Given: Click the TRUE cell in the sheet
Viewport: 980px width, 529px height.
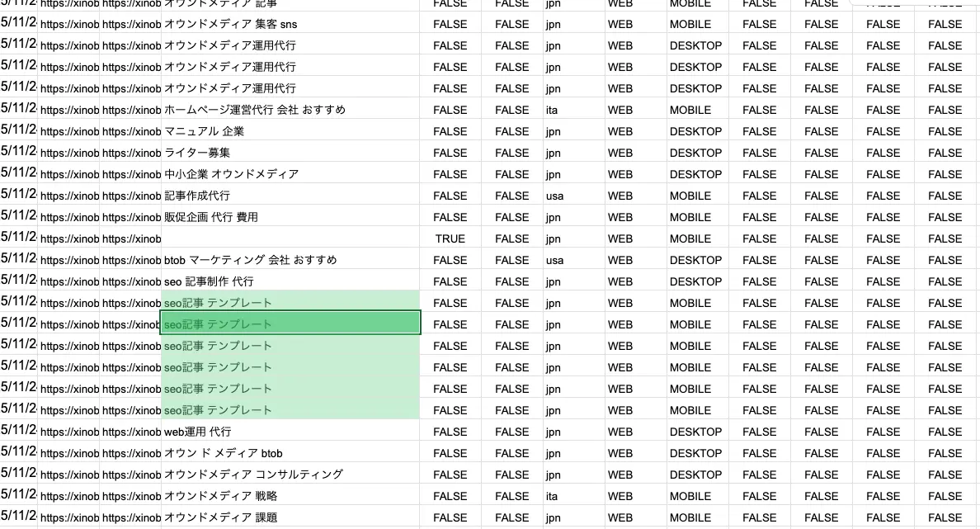Looking at the screenshot, I should click(x=450, y=239).
